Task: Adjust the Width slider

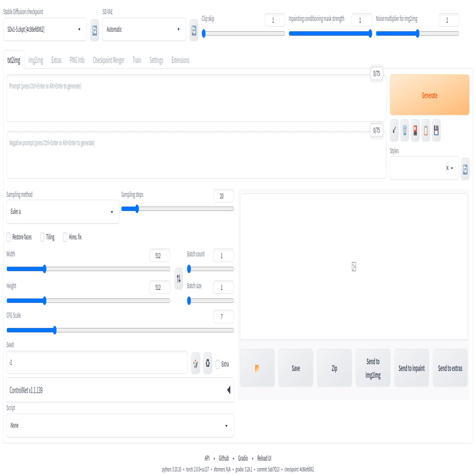Action: coord(88,269)
